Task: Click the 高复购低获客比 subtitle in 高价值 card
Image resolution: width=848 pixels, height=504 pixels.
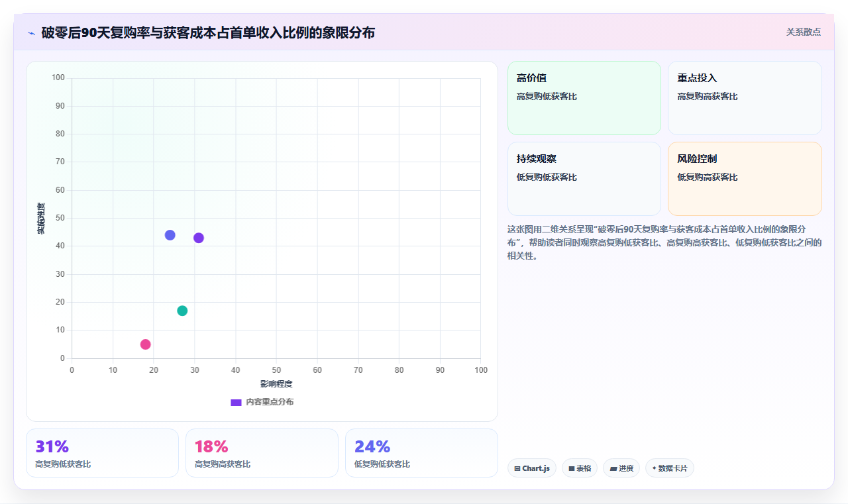Action: (x=547, y=97)
